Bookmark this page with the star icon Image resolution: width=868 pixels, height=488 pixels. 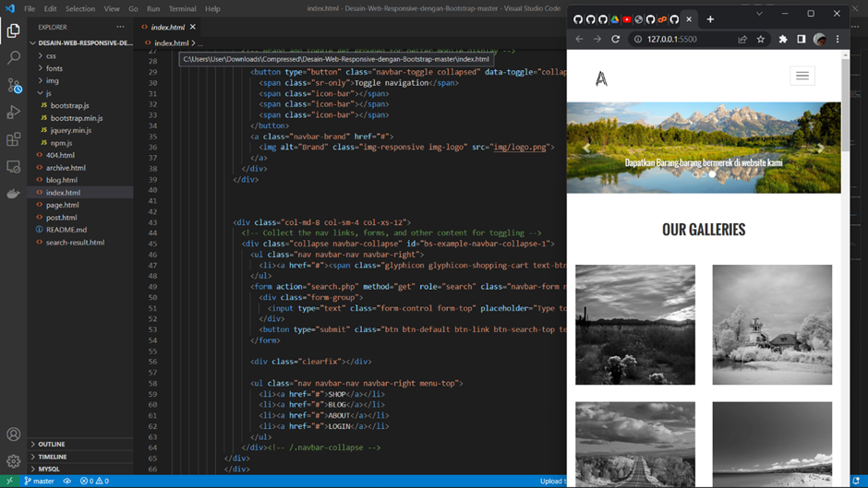(761, 40)
